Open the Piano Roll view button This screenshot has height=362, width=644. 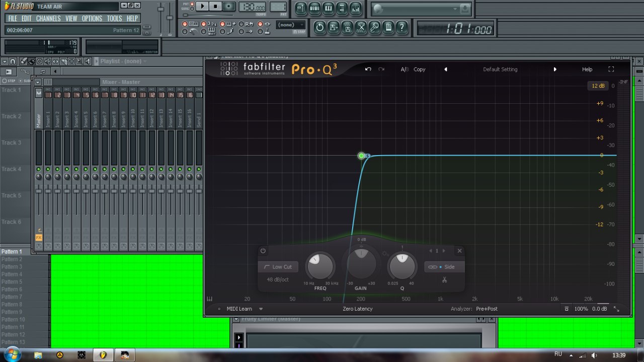tap(328, 8)
